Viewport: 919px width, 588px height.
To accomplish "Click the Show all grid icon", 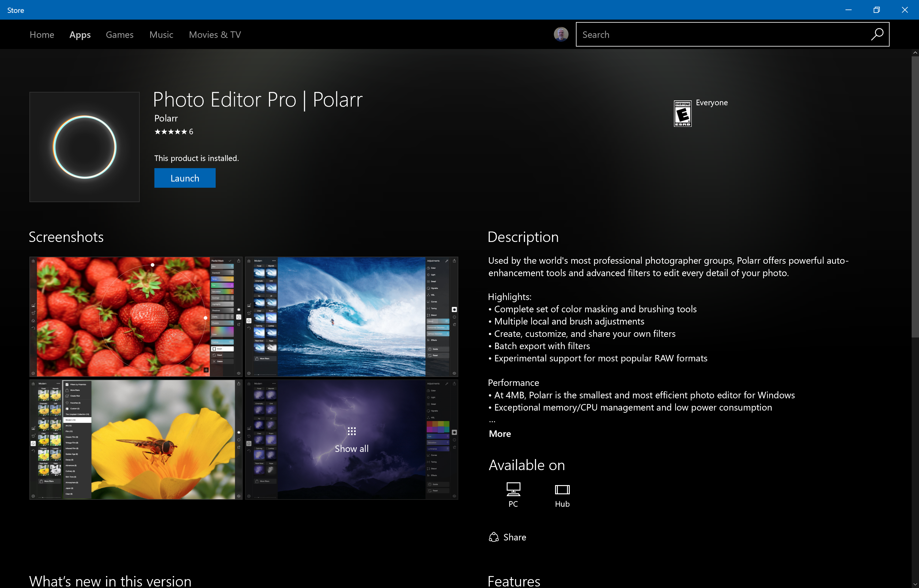I will tap(351, 432).
